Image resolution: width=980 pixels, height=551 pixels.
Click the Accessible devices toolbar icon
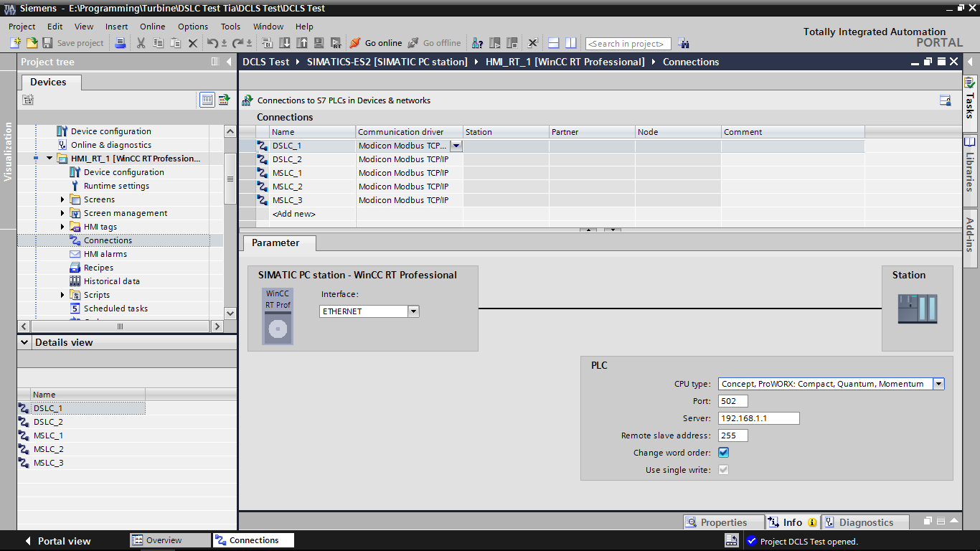pos(477,43)
